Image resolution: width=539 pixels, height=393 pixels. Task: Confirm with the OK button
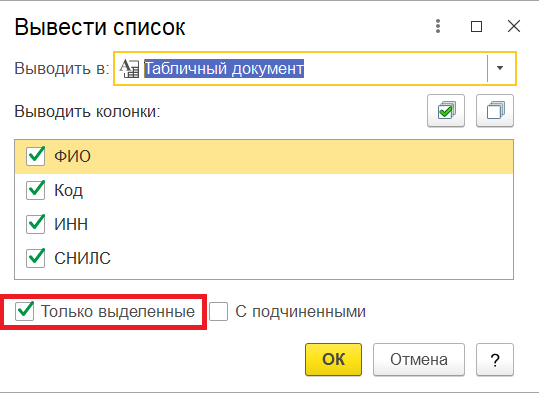click(x=333, y=359)
